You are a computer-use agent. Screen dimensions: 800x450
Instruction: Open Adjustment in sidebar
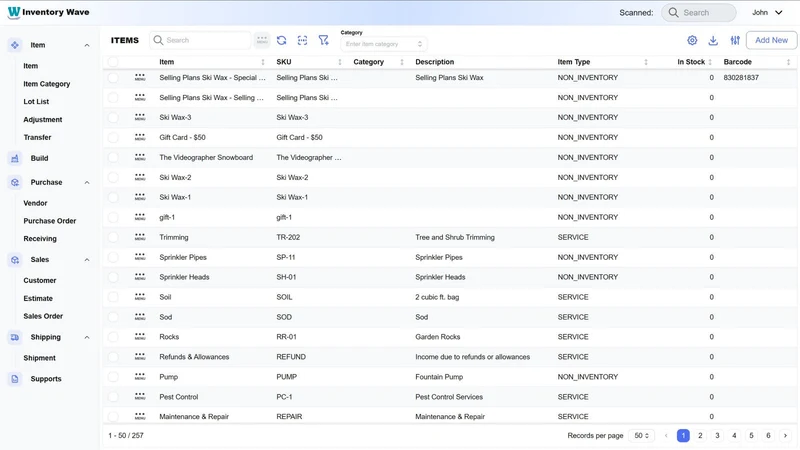(42, 119)
